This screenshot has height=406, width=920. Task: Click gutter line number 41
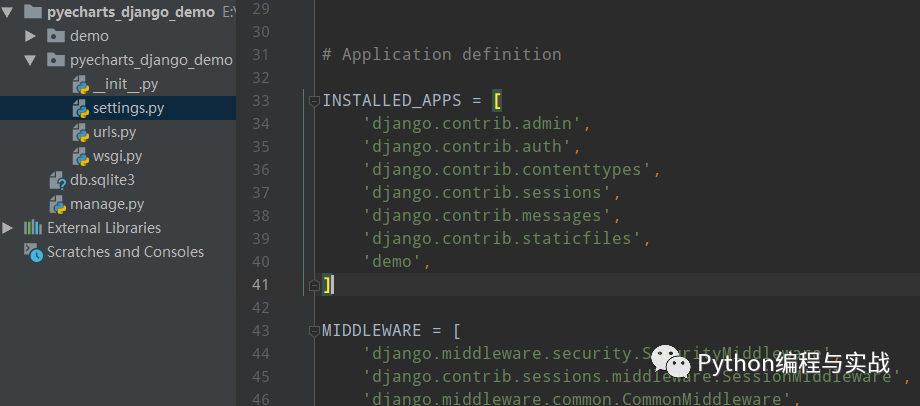tap(261, 285)
